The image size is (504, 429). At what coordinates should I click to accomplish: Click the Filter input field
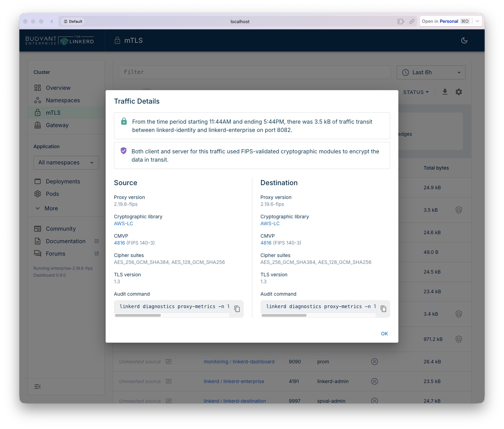click(254, 72)
